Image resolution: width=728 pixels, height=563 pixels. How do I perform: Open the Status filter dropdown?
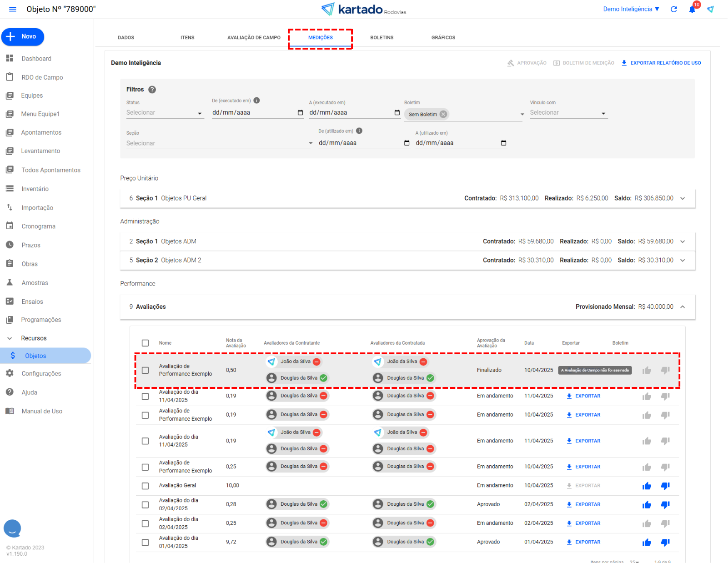pyautogui.click(x=165, y=113)
